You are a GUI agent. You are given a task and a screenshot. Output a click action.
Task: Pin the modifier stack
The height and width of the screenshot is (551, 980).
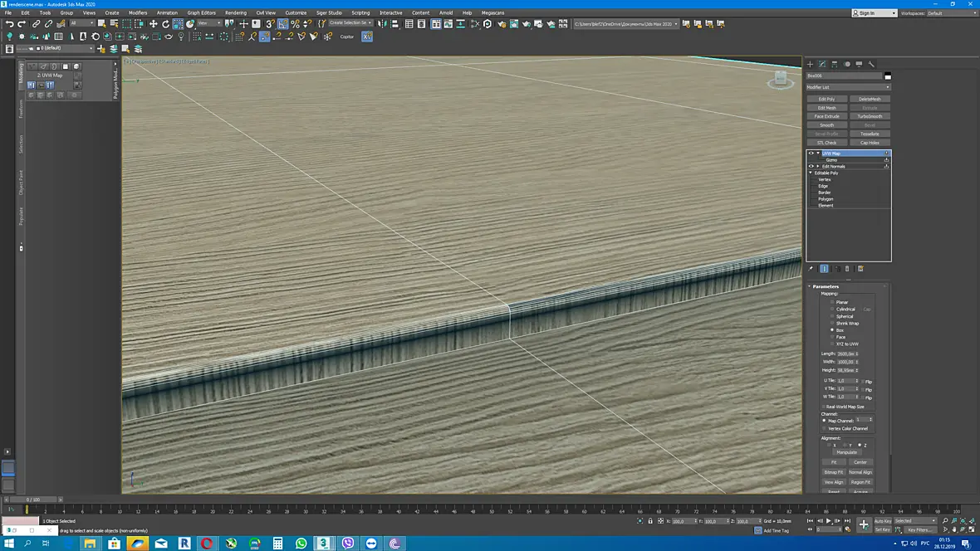(x=811, y=269)
